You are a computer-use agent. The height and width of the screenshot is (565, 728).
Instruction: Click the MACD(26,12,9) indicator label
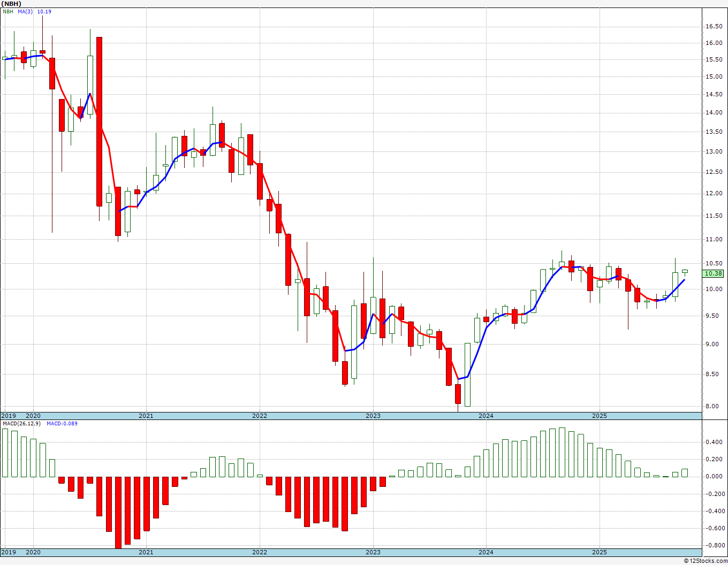(x=21, y=424)
